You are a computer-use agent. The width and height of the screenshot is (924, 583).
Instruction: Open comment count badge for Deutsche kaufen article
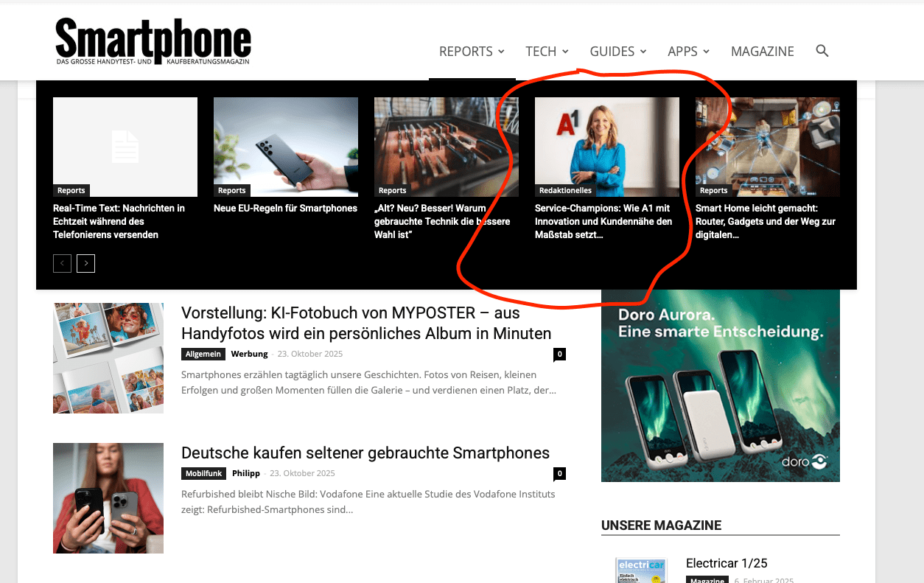pyautogui.click(x=559, y=473)
